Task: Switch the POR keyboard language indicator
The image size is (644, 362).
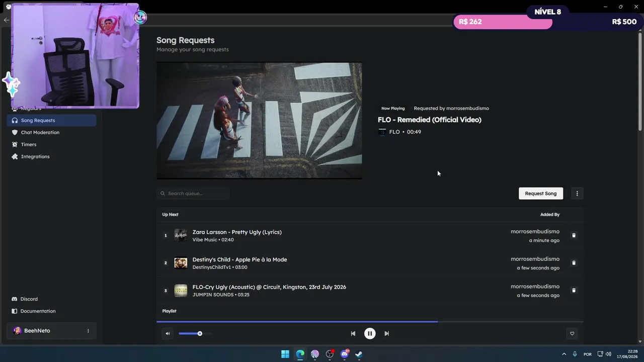Action: (x=587, y=354)
